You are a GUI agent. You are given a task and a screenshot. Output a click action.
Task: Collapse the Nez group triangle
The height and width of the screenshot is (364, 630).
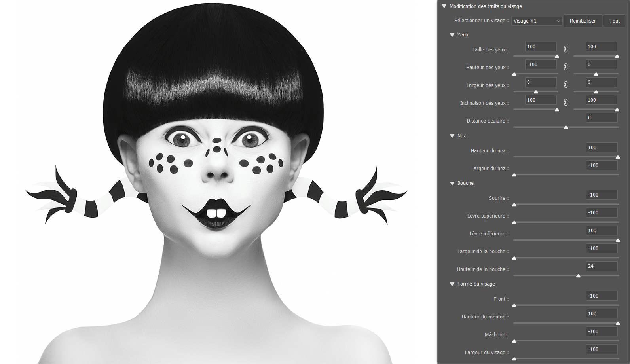452,136
